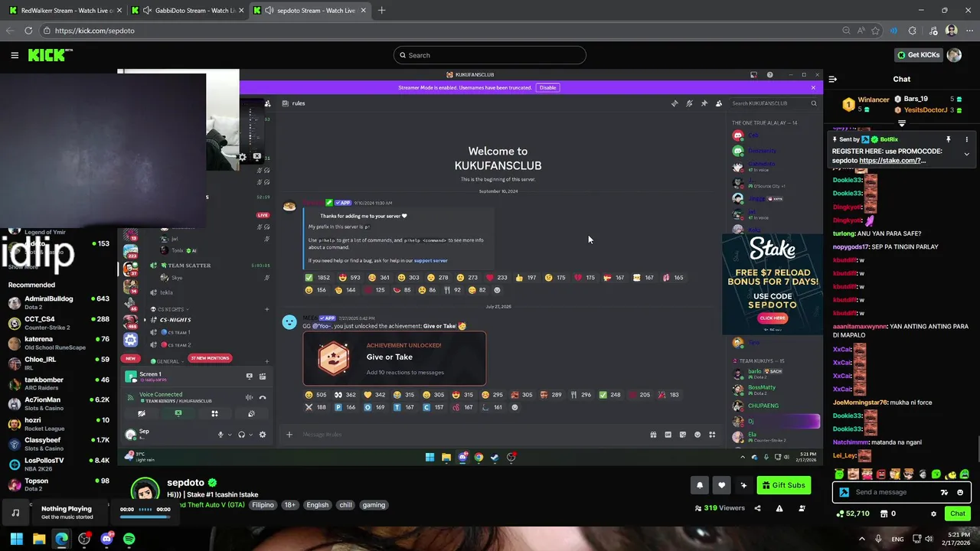Open the chat identity badge icon
This screenshot has height=551, width=980.
pyautogui.click(x=844, y=492)
